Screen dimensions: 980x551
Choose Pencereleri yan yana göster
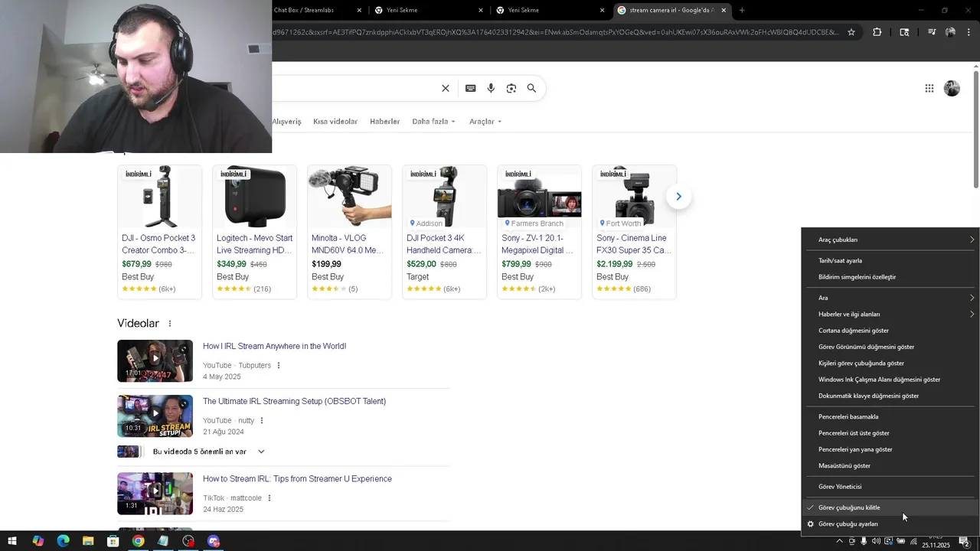pyautogui.click(x=890, y=449)
